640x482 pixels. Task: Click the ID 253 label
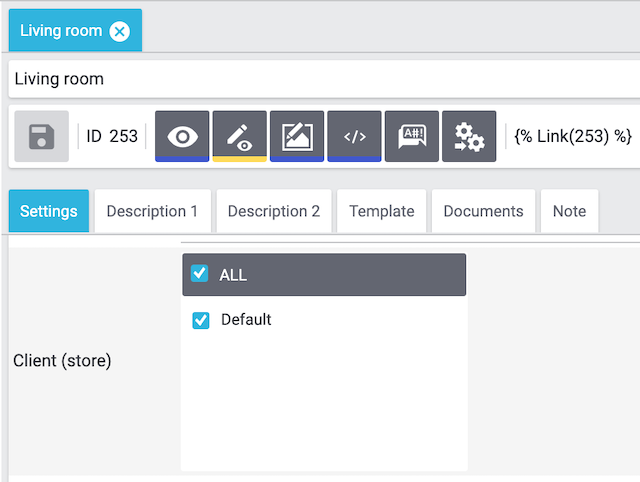112,136
